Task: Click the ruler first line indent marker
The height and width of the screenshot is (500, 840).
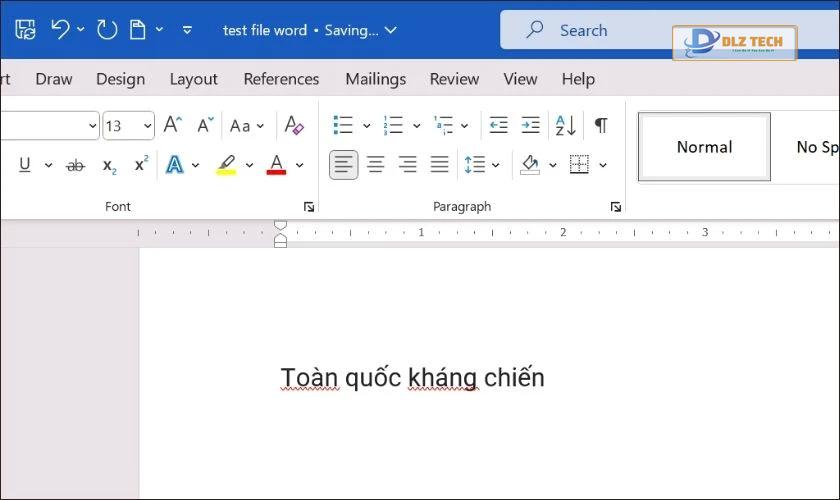Action: click(281, 226)
